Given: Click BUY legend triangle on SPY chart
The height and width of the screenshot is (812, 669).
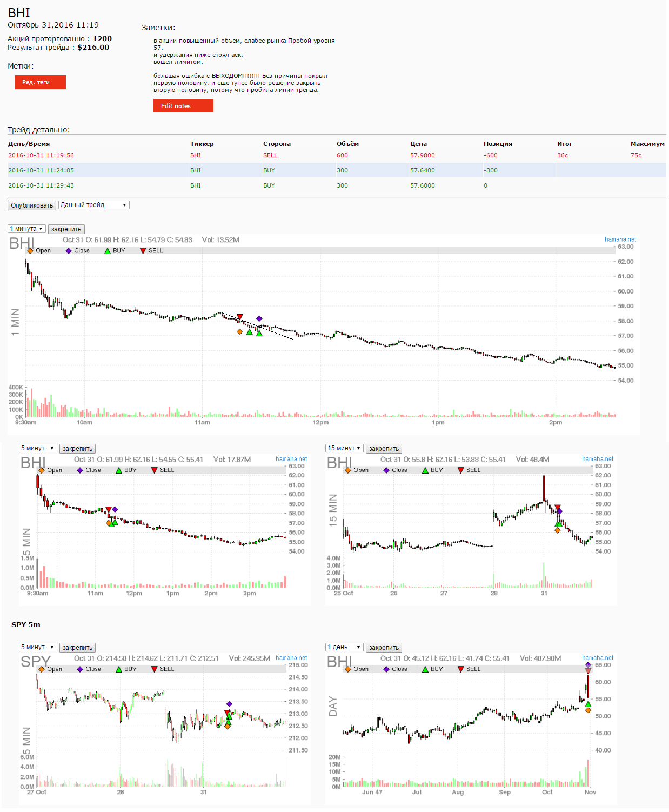Looking at the screenshot, I should click(x=119, y=669).
